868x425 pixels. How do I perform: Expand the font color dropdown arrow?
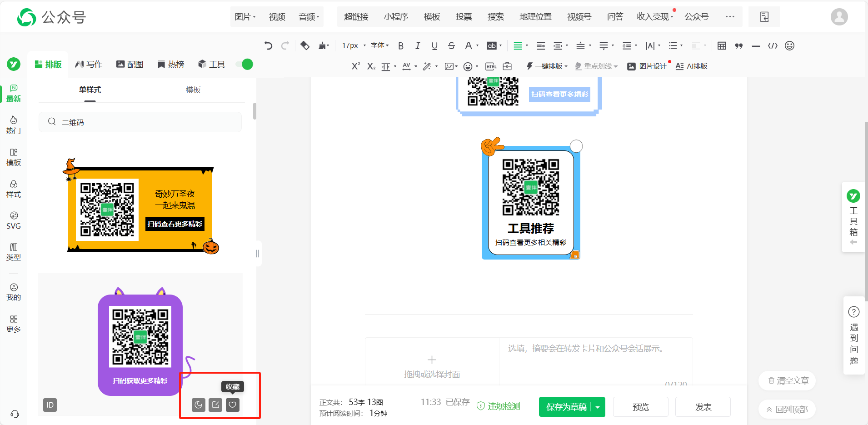[x=477, y=45]
